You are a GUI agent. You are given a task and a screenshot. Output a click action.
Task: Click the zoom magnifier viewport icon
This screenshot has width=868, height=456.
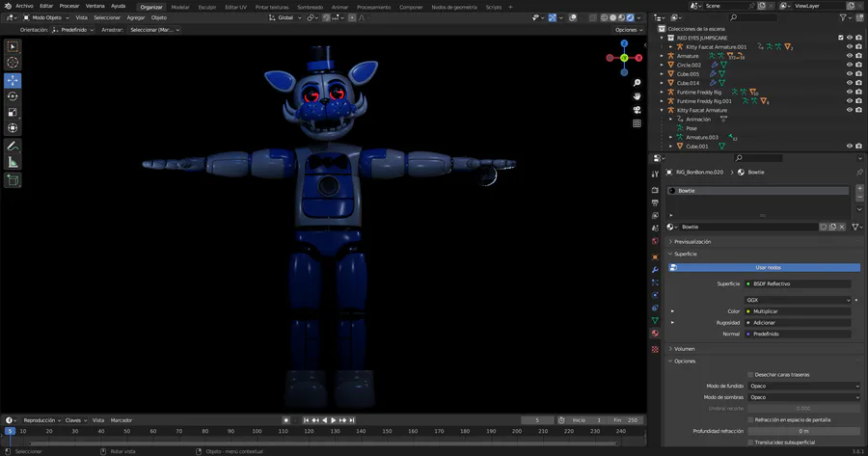click(x=637, y=83)
